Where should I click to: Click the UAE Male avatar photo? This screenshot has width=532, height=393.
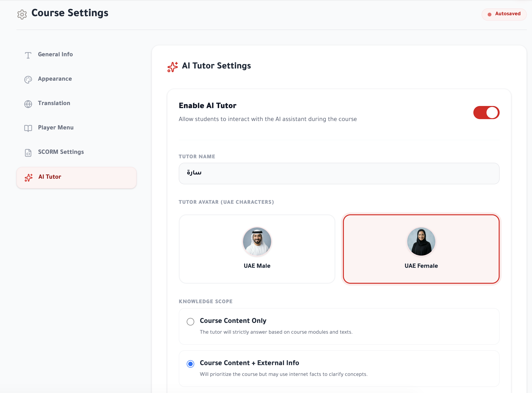(x=257, y=242)
